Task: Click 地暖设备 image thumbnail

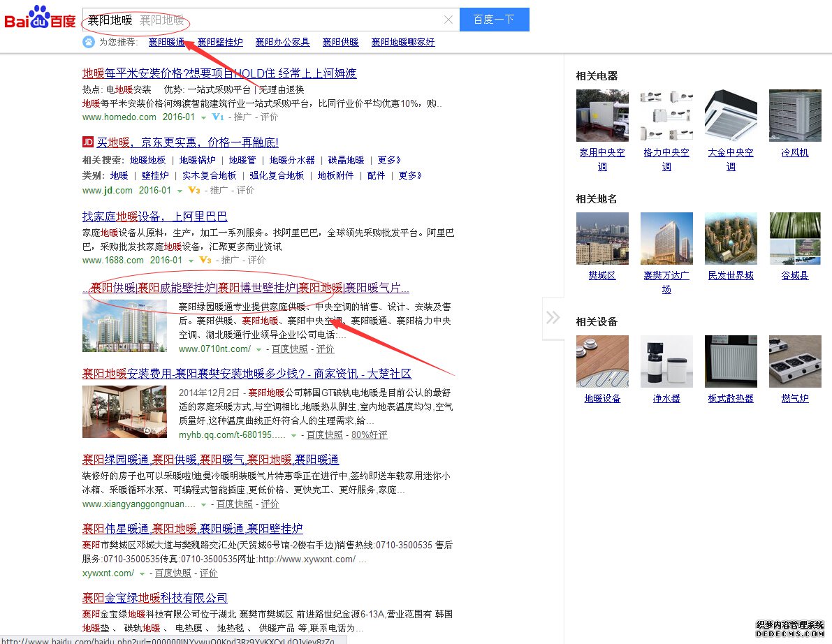Action: (x=602, y=361)
